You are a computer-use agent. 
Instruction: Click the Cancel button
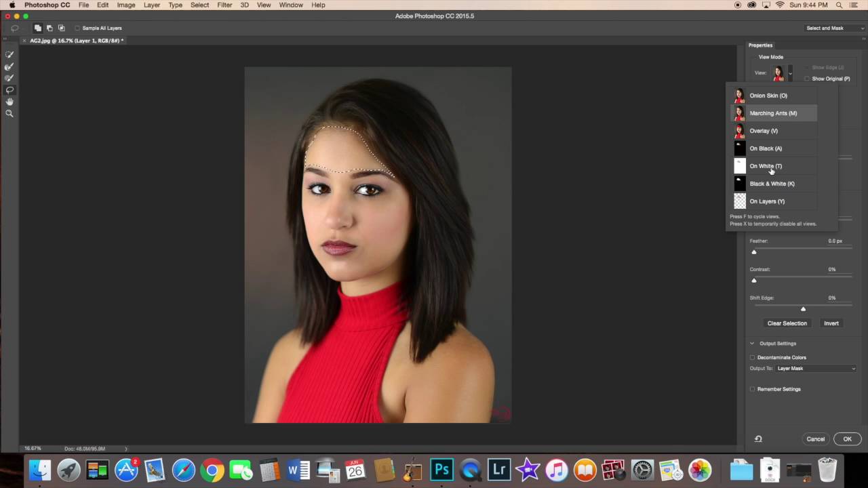tap(816, 439)
